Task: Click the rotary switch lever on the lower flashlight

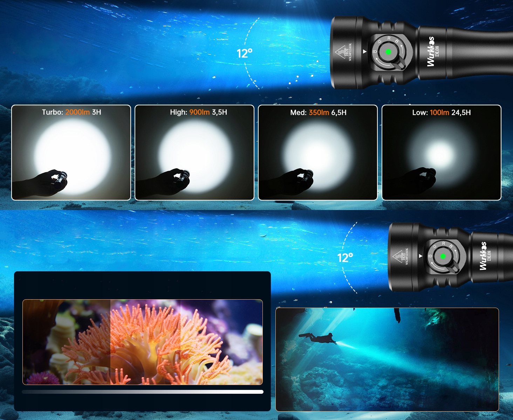Action: (454, 268)
